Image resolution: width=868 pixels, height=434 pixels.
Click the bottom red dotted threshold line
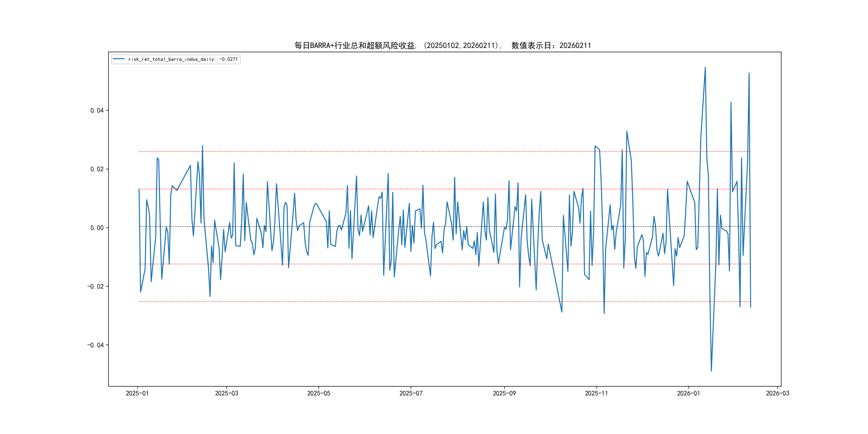point(337,302)
